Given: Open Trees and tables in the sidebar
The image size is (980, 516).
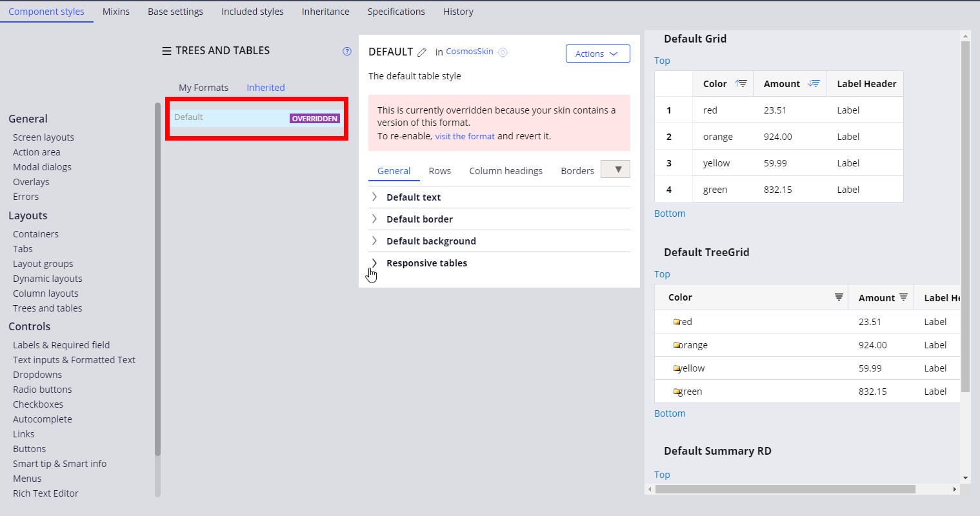Looking at the screenshot, I should 48,308.
